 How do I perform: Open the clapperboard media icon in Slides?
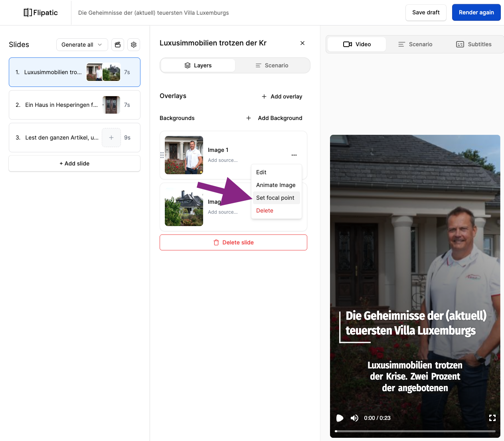point(118,45)
